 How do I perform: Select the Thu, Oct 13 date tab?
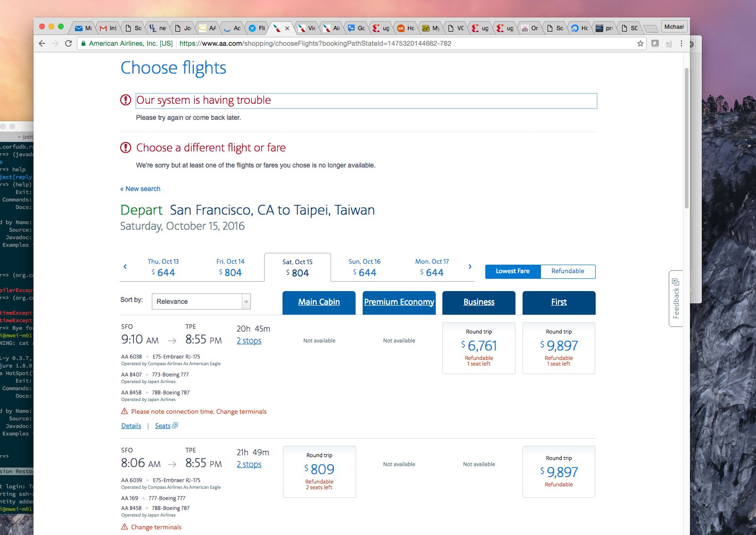click(163, 267)
